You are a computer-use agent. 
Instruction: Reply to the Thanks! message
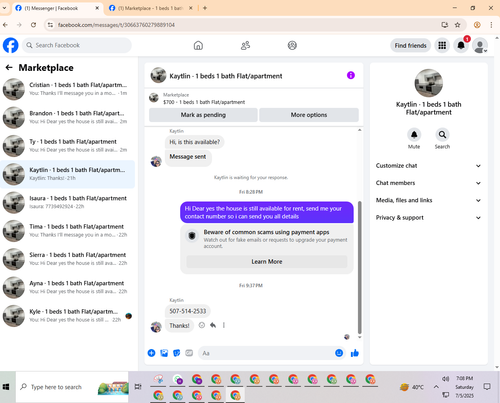[x=213, y=325]
